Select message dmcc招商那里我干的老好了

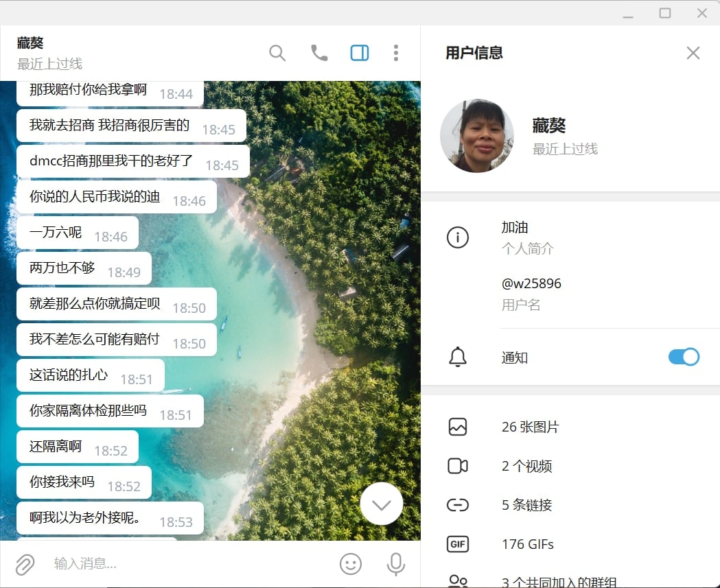tap(133, 161)
